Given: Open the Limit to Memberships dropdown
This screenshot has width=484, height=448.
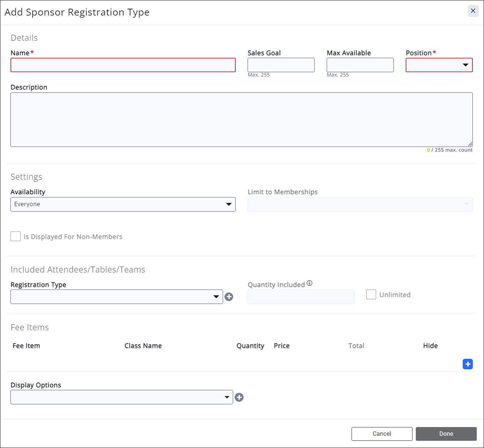Looking at the screenshot, I should [x=360, y=204].
